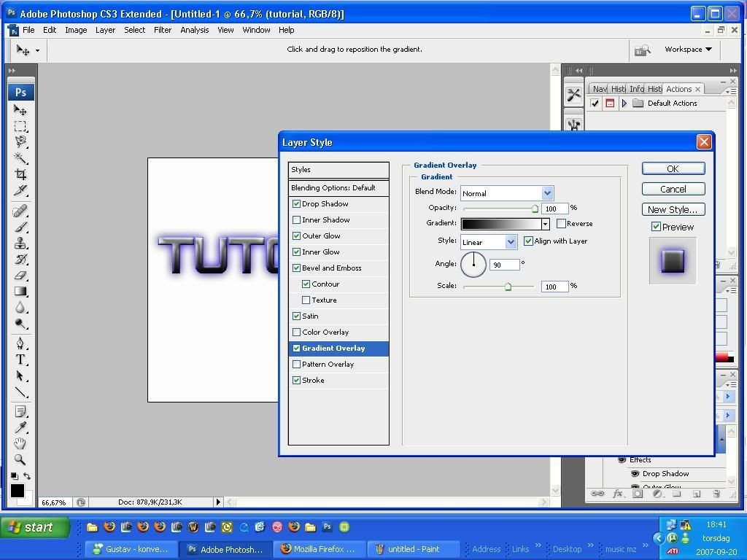Switch to Mozilla Firefox taskbar window
The height and width of the screenshot is (560, 747).
point(320,549)
